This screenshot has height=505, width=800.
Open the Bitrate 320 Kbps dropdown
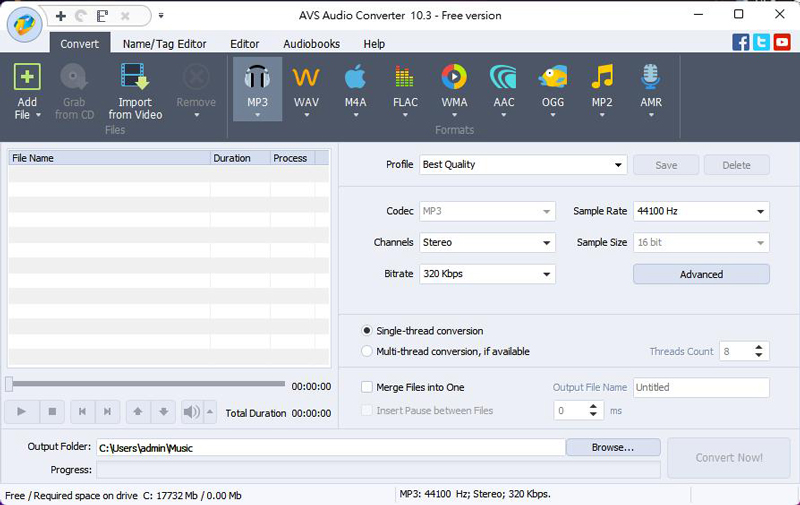pos(487,274)
